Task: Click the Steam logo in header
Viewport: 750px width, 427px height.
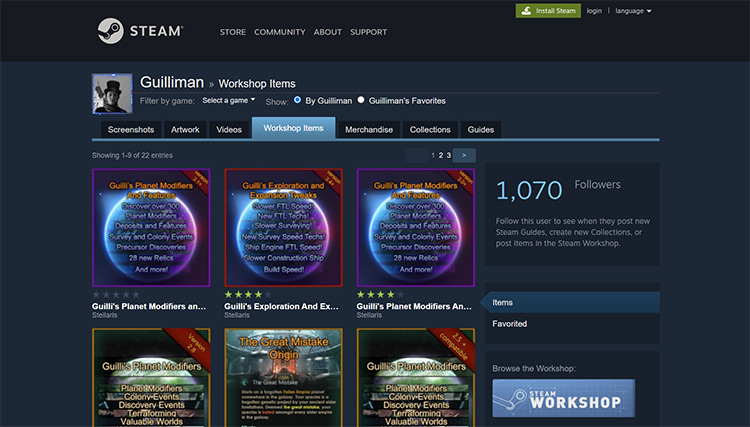Action: click(x=140, y=31)
